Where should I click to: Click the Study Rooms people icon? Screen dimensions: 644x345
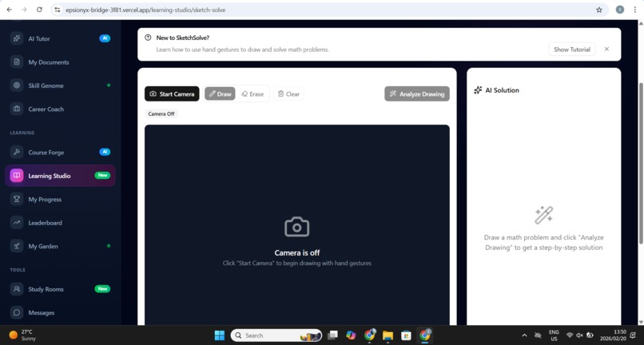point(17,289)
